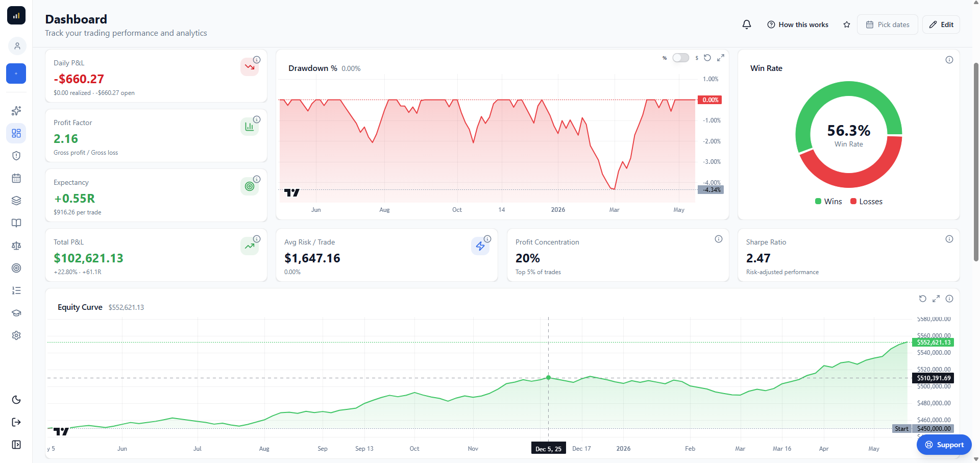Click the How this works link
Image resolution: width=980 pixels, height=463 pixels.
(798, 25)
